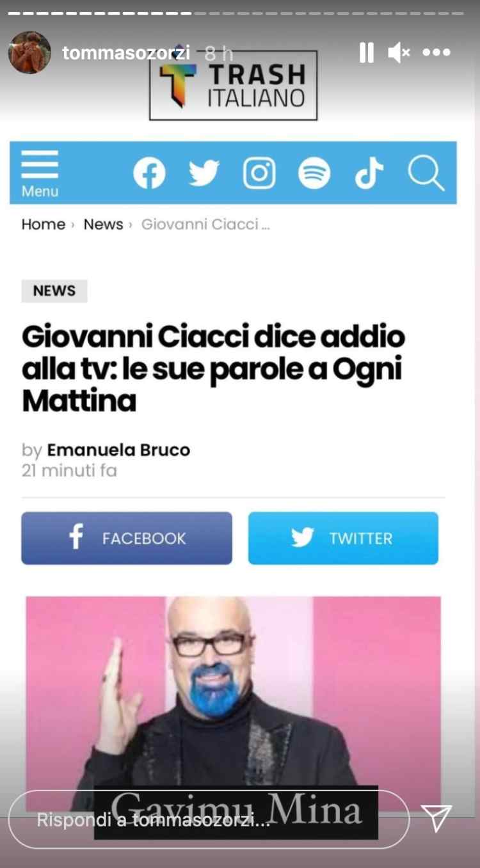Visit the Facebook page icon
Screen dimensions: 480x868
[149, 173]
